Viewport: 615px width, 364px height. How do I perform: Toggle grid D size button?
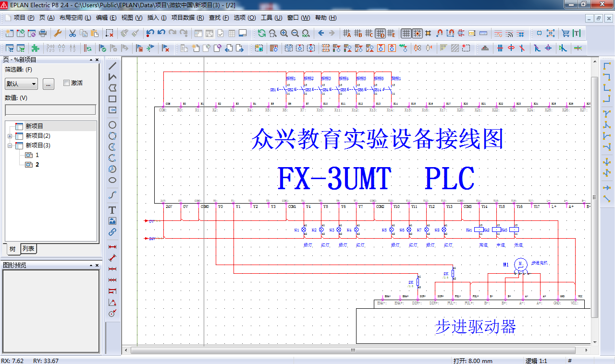(380, 33)
